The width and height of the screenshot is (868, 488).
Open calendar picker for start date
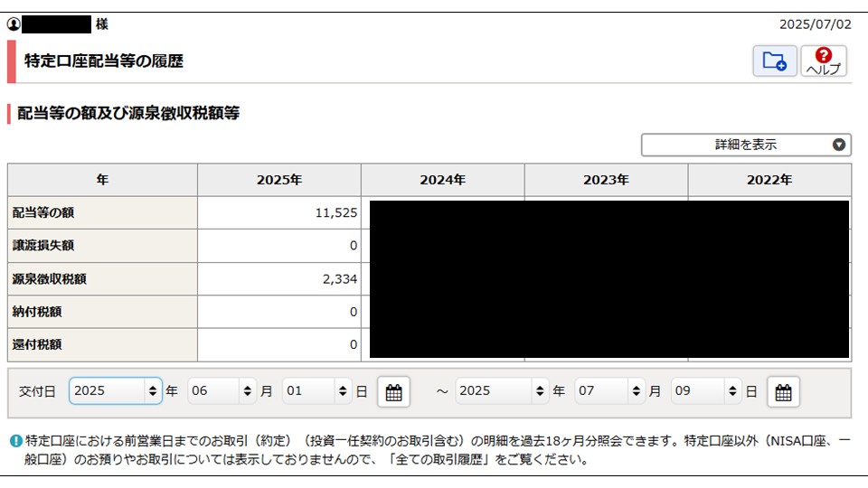pyautogui.click(x=393, y=391)
